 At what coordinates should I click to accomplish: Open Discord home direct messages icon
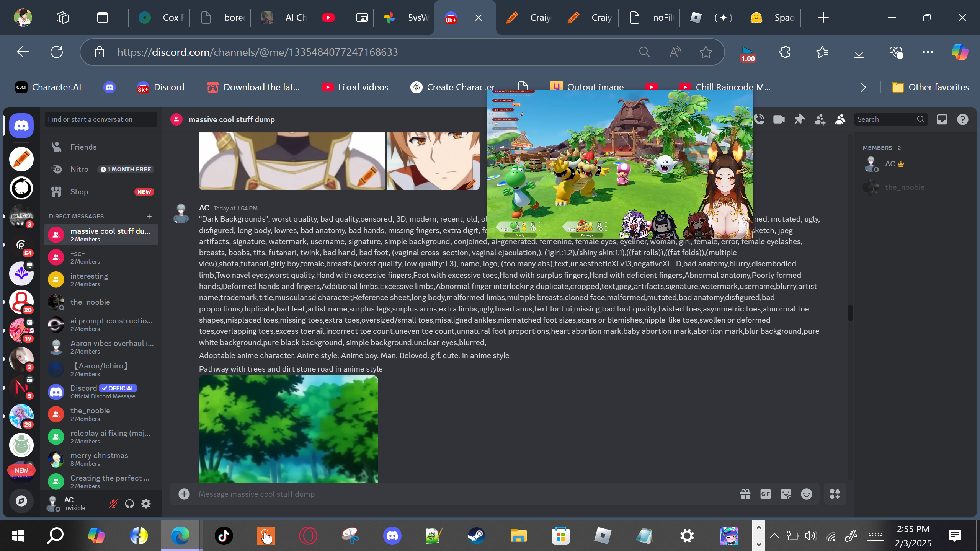[21, 126]
